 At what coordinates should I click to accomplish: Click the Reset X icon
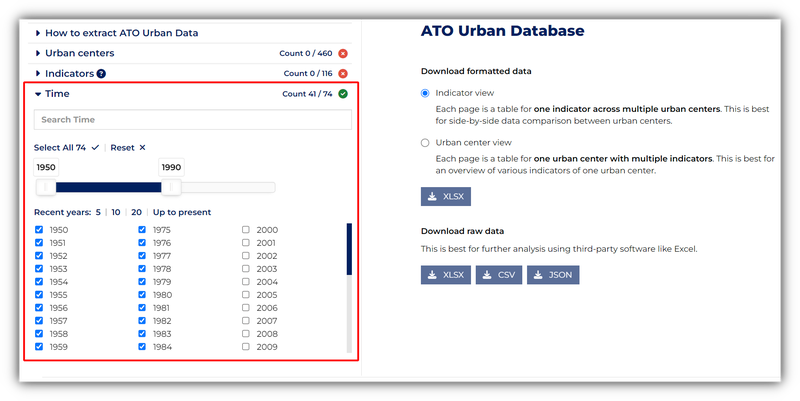(142, 148)
